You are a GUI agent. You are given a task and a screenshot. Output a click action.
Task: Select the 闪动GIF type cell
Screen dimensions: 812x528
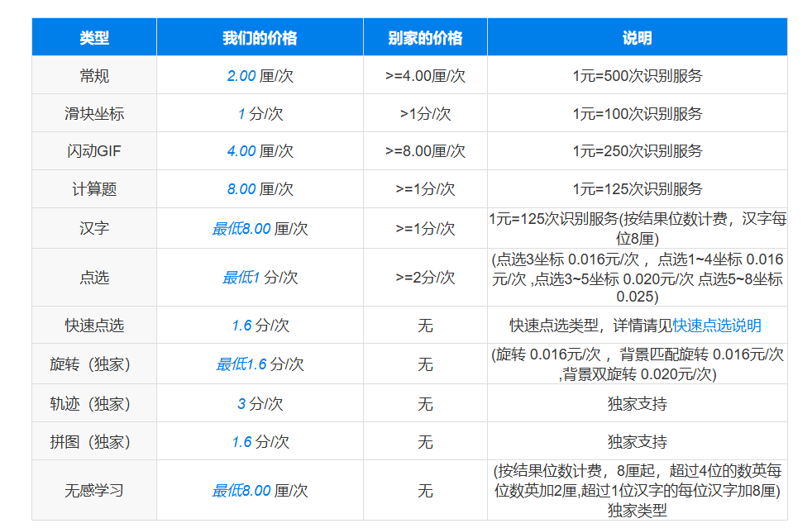94,151
